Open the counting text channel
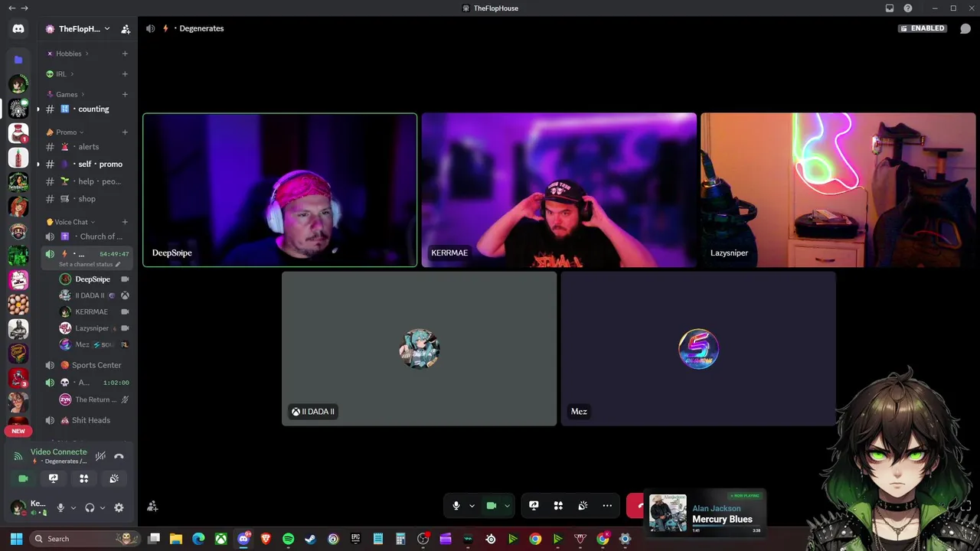 (x=87, y=109)
